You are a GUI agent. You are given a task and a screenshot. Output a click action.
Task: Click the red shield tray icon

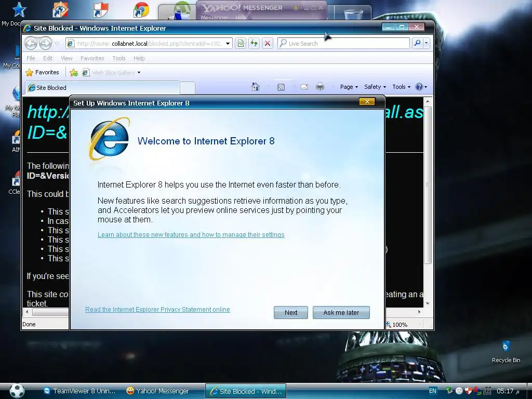[x=468, y=391]
